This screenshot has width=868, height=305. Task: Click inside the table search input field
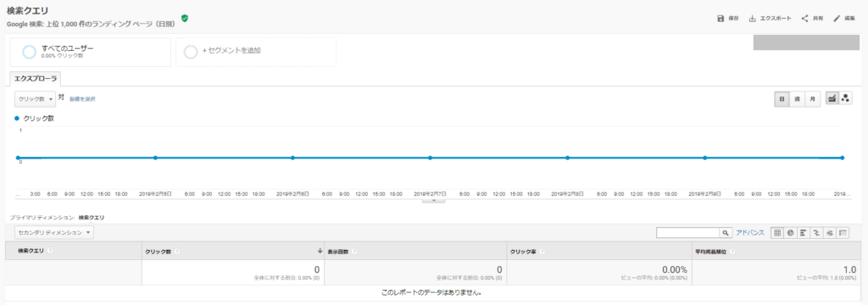687,233
